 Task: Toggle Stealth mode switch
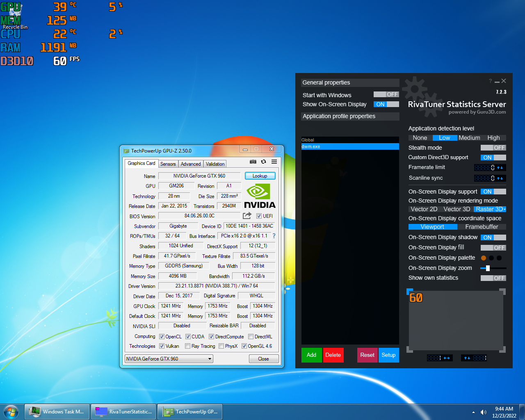pyautogui.click(x=493, y=148)
